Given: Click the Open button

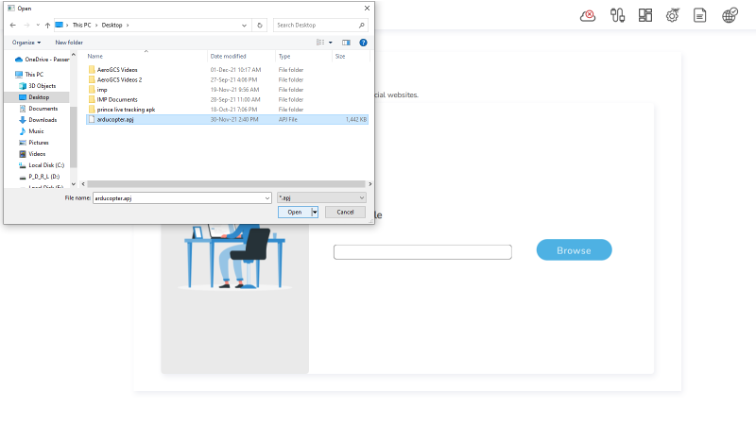Looking at the screenshot, I should [295, 212].
